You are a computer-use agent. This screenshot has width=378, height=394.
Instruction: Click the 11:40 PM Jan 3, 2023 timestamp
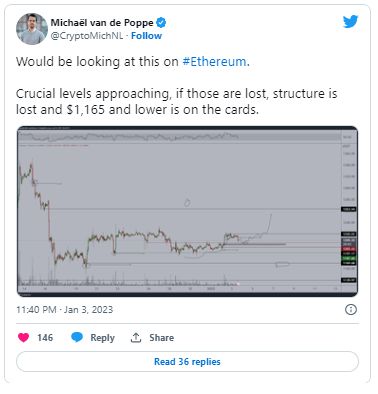click(65, 310)
